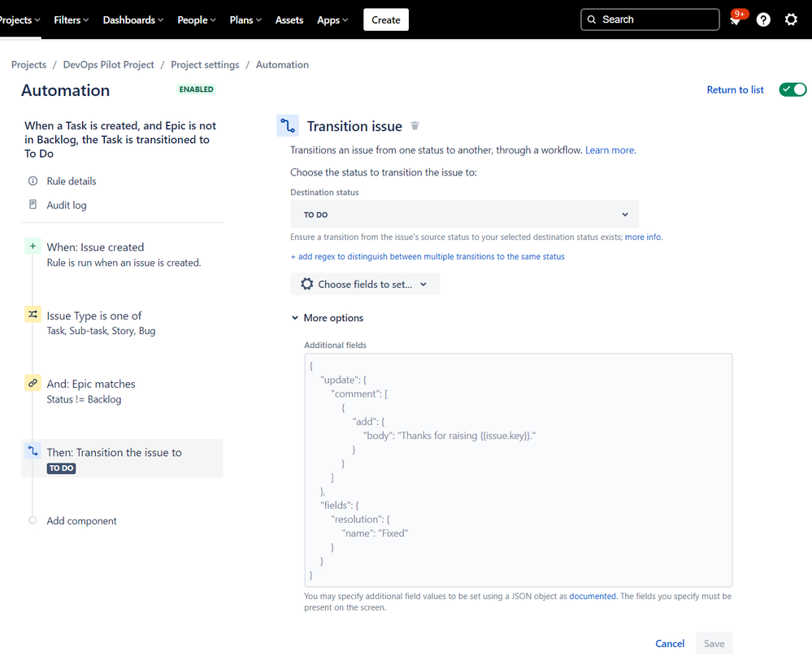Open the documented JSON link

tap(593, 596)
